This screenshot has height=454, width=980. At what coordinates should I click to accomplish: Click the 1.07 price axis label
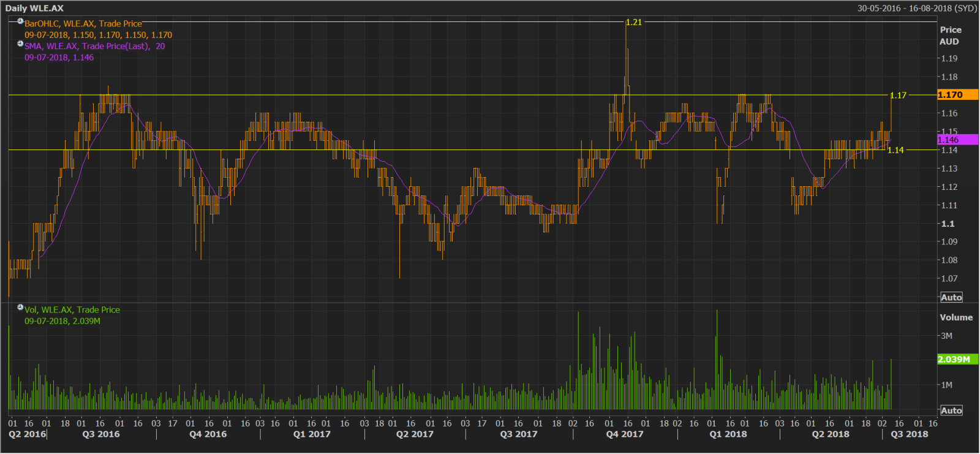pyautogui.click(x=949, y=279)
